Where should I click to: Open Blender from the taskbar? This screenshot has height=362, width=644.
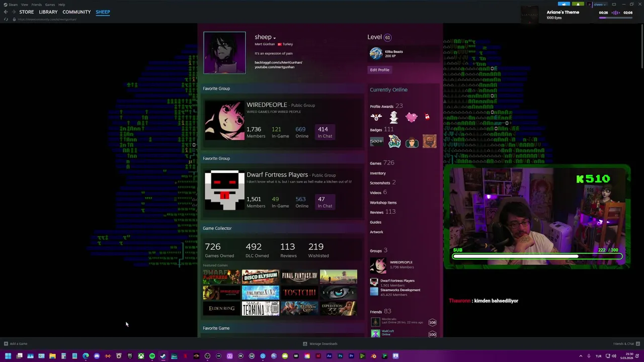tap(373, 356)
